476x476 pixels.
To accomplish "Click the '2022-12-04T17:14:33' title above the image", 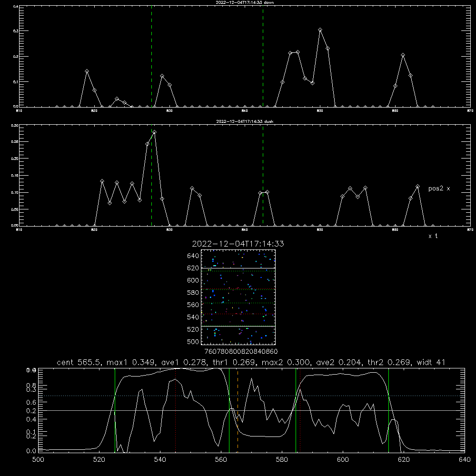I will (x=238, y=244).
